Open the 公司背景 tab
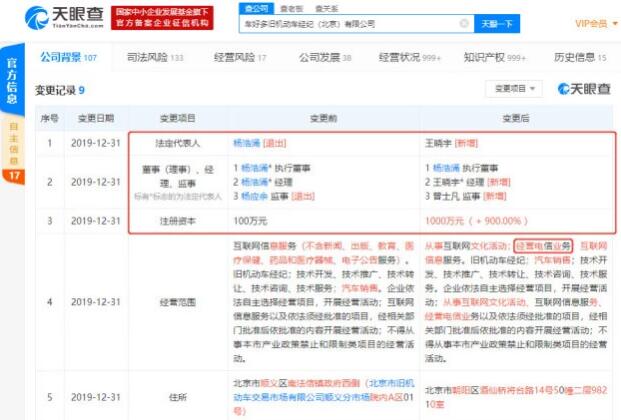Viewport: 621px width, 420px height. pos(68,57)
